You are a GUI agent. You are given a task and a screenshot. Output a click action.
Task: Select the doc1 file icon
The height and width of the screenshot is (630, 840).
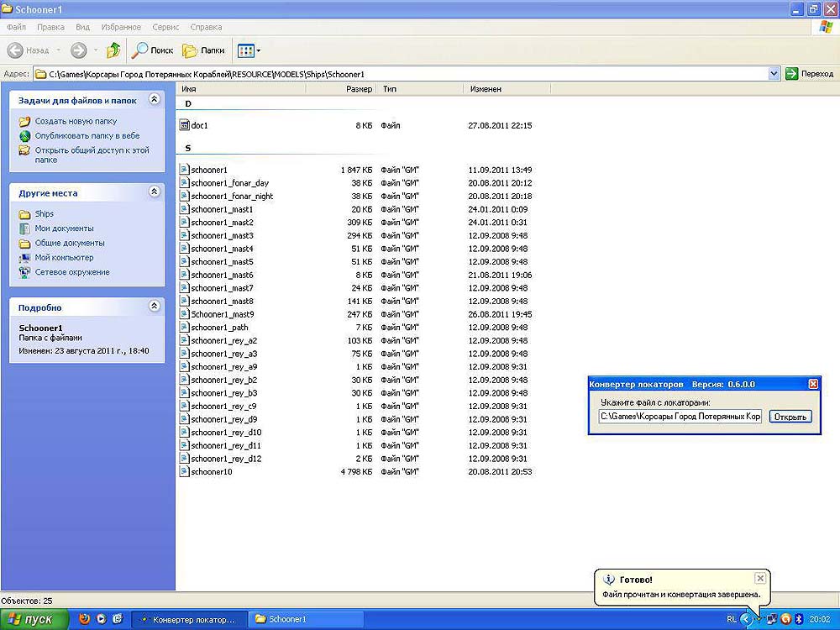point(184,125)
